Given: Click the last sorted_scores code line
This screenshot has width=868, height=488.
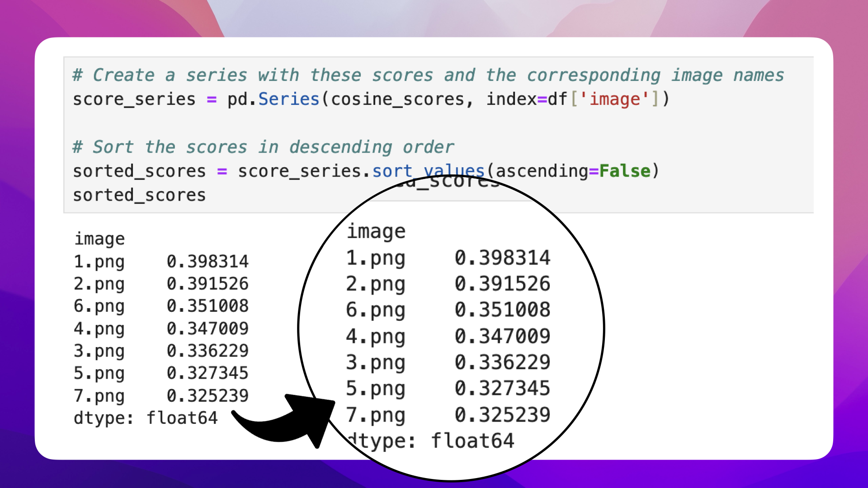Looking at the screenshot, I should pos(139,195).
